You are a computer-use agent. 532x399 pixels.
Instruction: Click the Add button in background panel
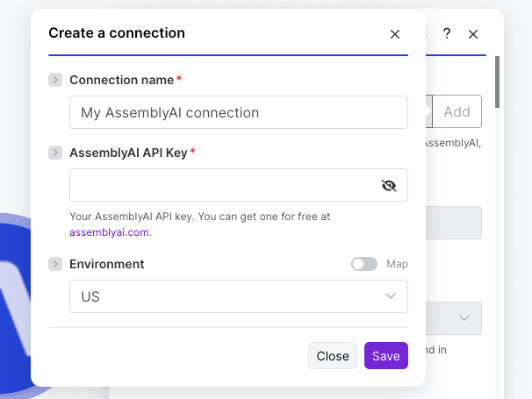click(x=457, y=111)
